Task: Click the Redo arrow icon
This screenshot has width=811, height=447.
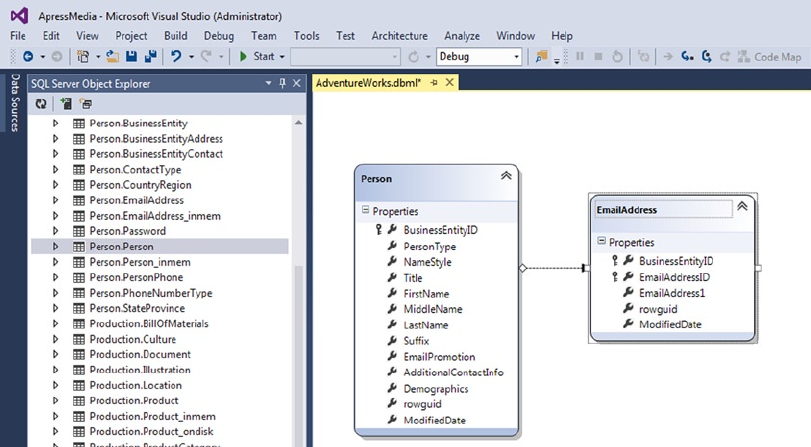Action: pyautogui.click(x=206, y=56)
